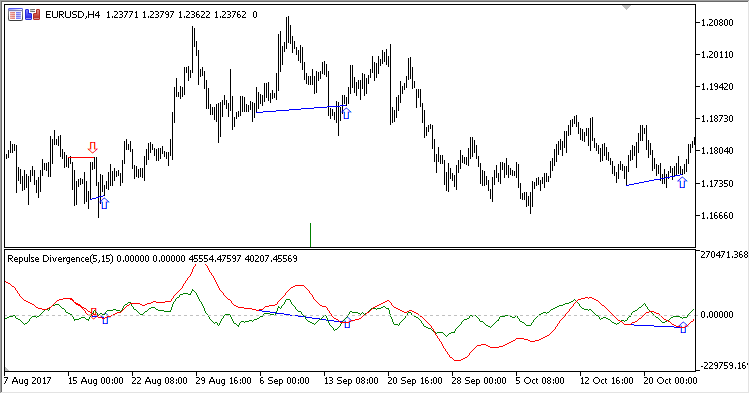Click the 6 Sep 00:00 time label
Image resolution: width=750 pixels, height=394 pixels.
[x=284, y=381]
